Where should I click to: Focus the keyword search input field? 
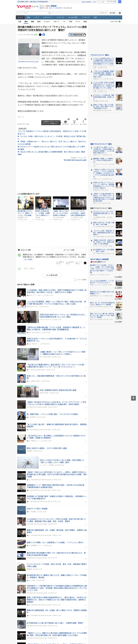(32, 13)
